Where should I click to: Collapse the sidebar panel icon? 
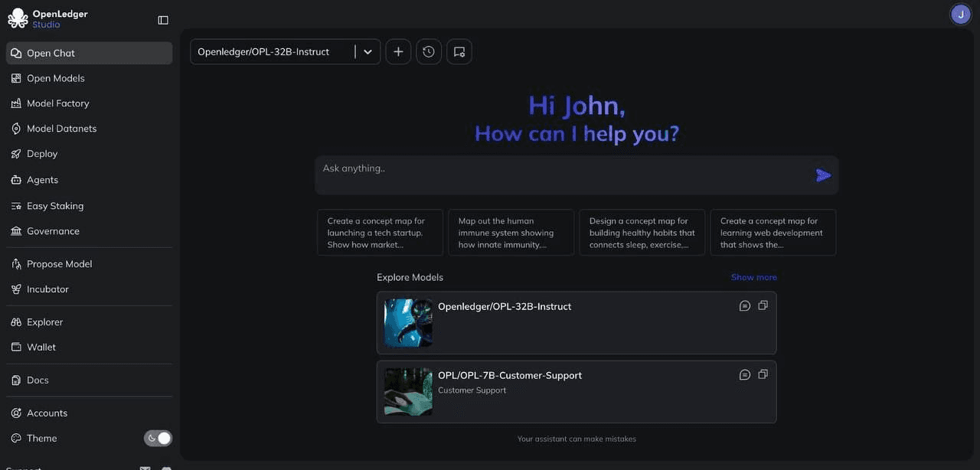163,20
